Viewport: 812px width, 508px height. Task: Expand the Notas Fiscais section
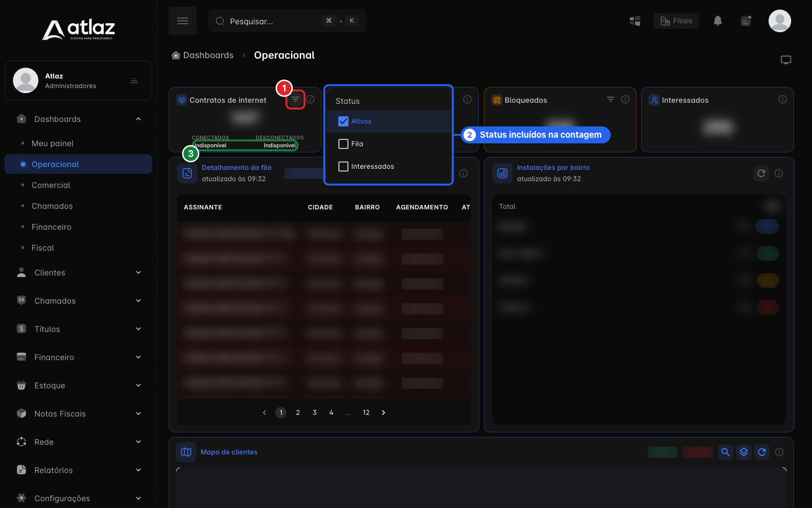pyautogui.click(x=138, y=414)
